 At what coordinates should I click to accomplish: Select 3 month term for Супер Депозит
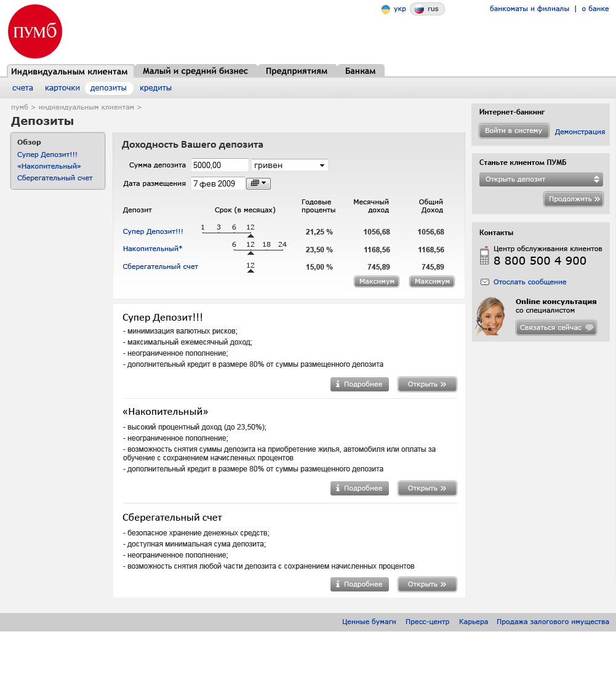pos(219,228)
